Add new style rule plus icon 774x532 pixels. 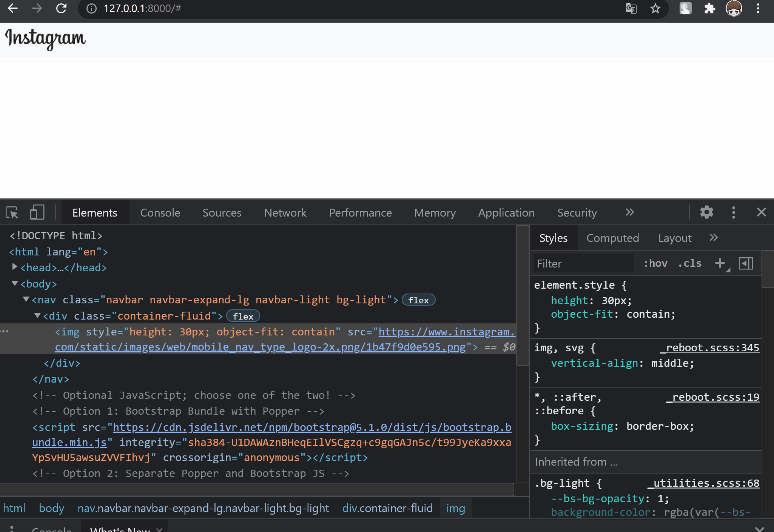tap(720, 263)
